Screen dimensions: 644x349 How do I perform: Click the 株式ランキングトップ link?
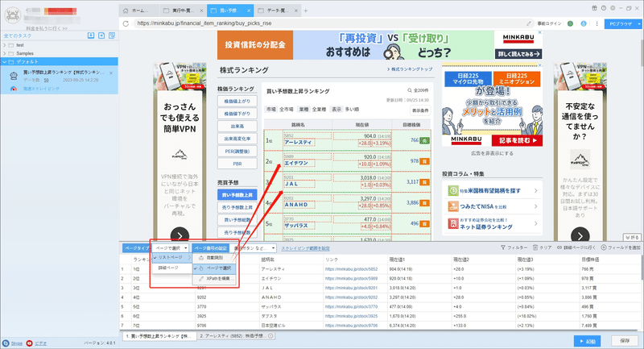click(x=410, y=69)
